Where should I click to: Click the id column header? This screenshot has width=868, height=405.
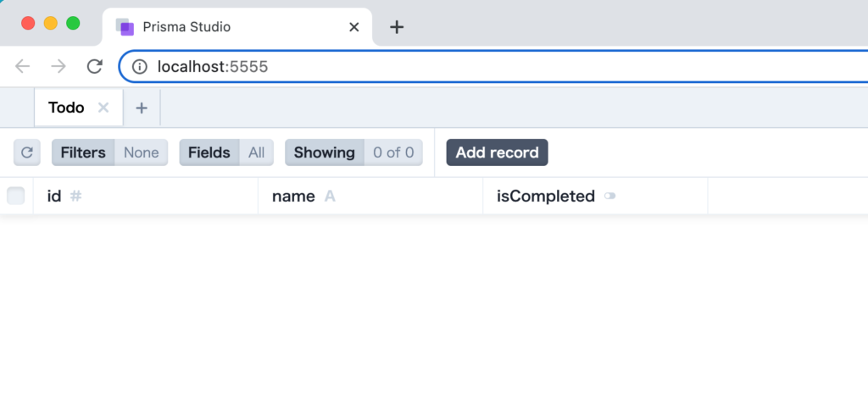pyautogui.click(x=146, y=196)
